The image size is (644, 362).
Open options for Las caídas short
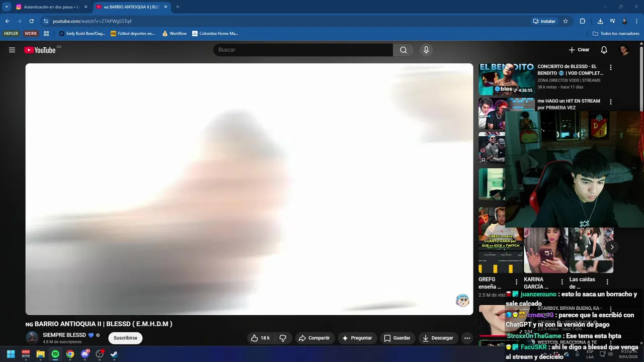tap(607, 282)
